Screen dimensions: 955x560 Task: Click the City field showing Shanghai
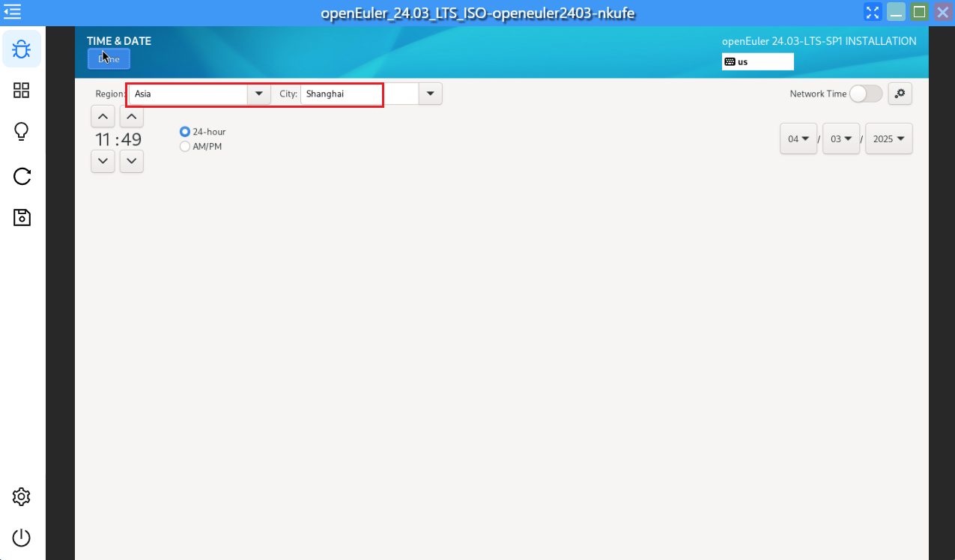coord(360,94)
